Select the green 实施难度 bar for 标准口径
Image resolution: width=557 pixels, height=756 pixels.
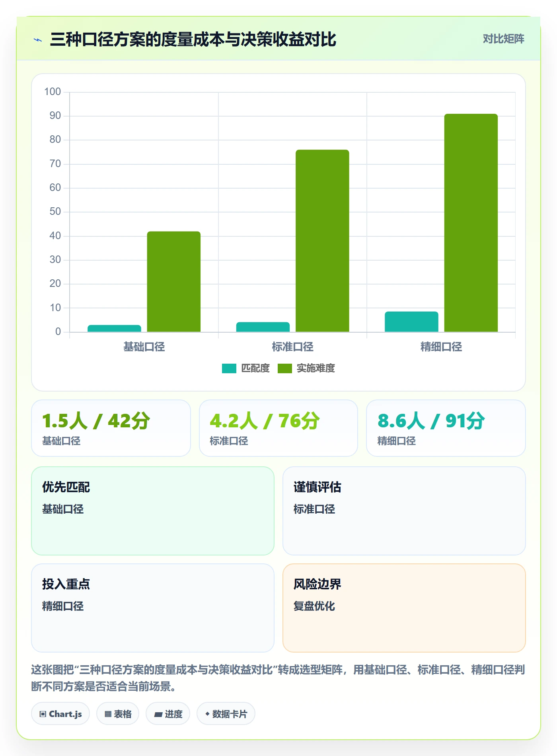[322, 241]
